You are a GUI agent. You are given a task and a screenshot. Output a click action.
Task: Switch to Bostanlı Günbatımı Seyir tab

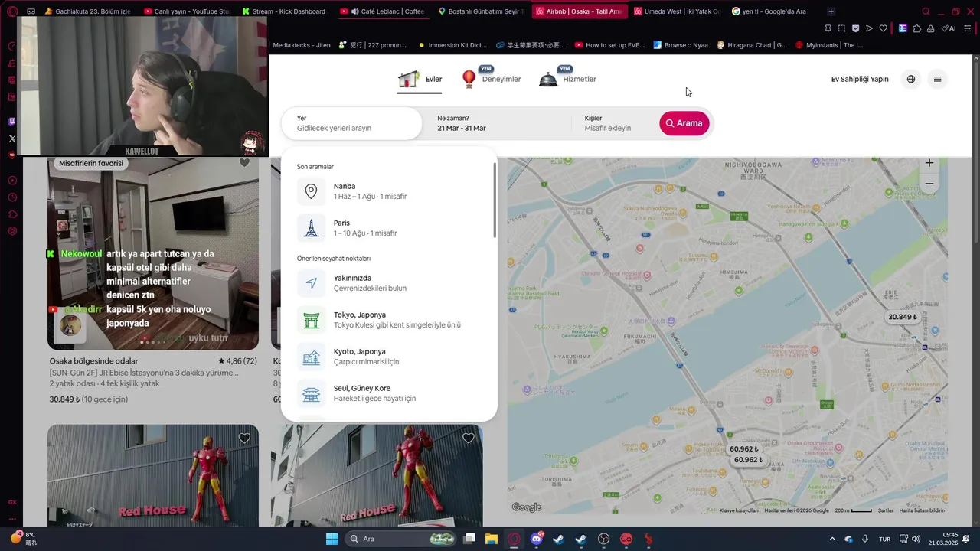[x=483, y=11]
